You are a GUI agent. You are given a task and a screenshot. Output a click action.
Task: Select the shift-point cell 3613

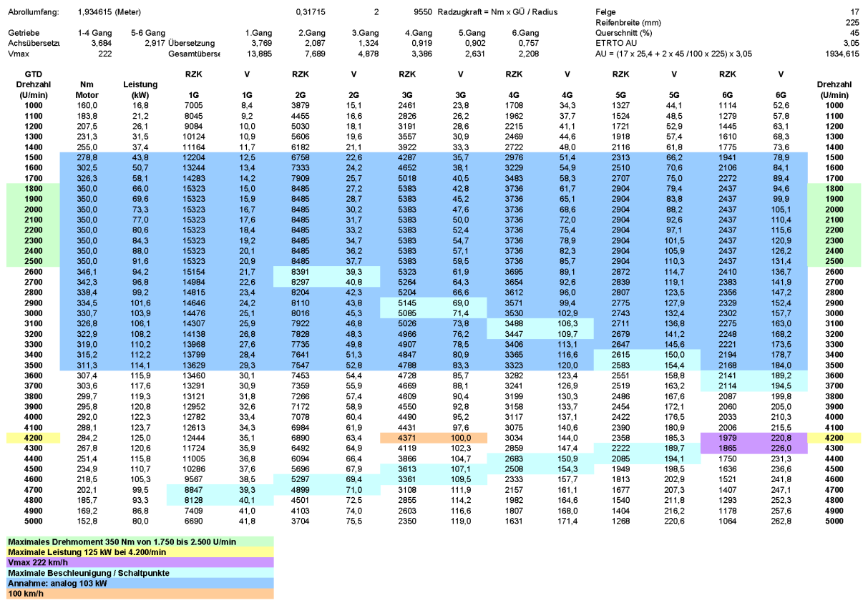(x=406, y=469)
